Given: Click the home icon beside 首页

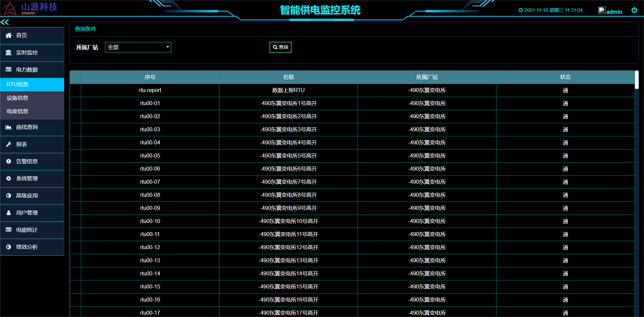Looking at the screenshot, I should (x=9, y=35).
